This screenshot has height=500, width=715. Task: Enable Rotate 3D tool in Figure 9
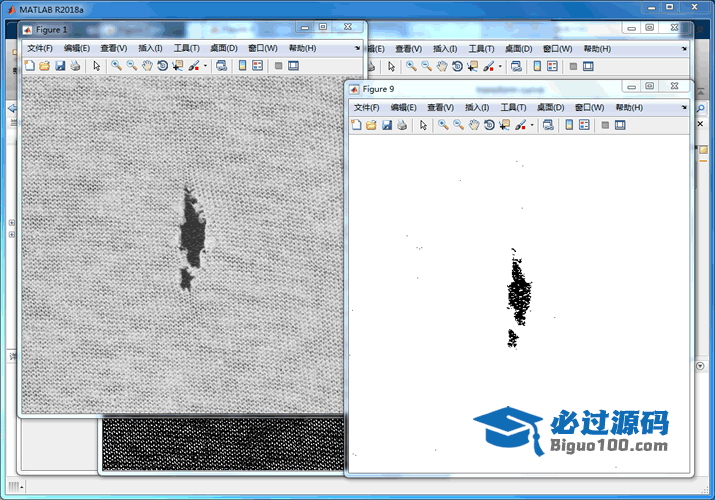(x=489, y=125)
